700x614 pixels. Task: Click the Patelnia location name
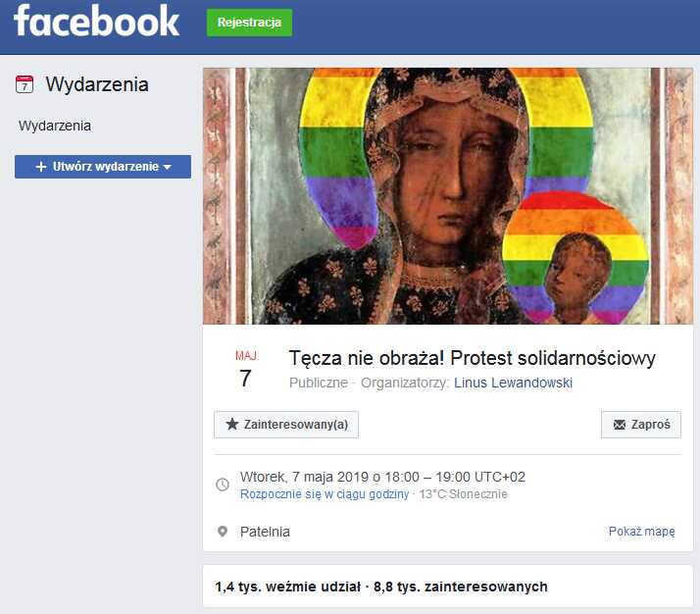tap(265, 532)
